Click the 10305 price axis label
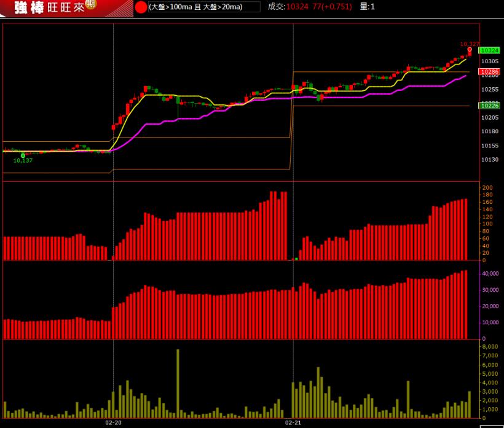This screenshot has width=504, height=428. coord(490,61)
